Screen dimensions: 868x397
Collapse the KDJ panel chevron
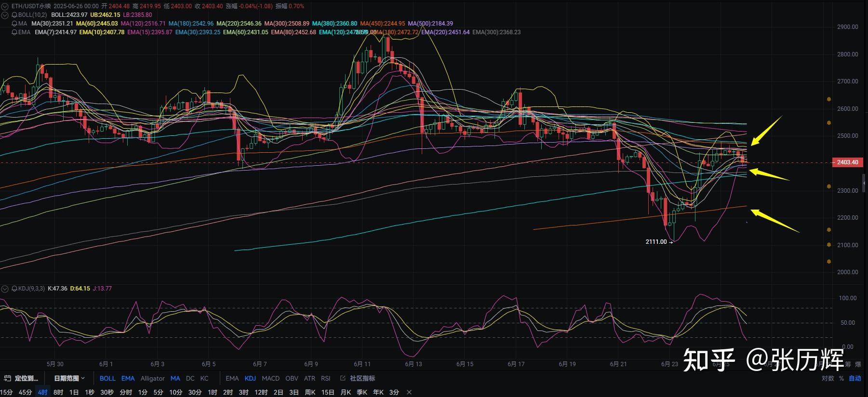(x=5, y=289)
